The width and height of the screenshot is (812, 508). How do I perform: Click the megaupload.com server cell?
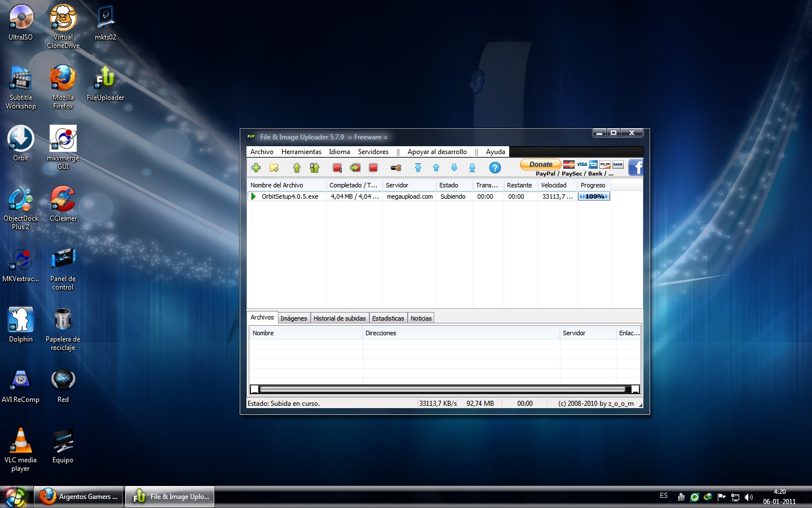[410, 196]
